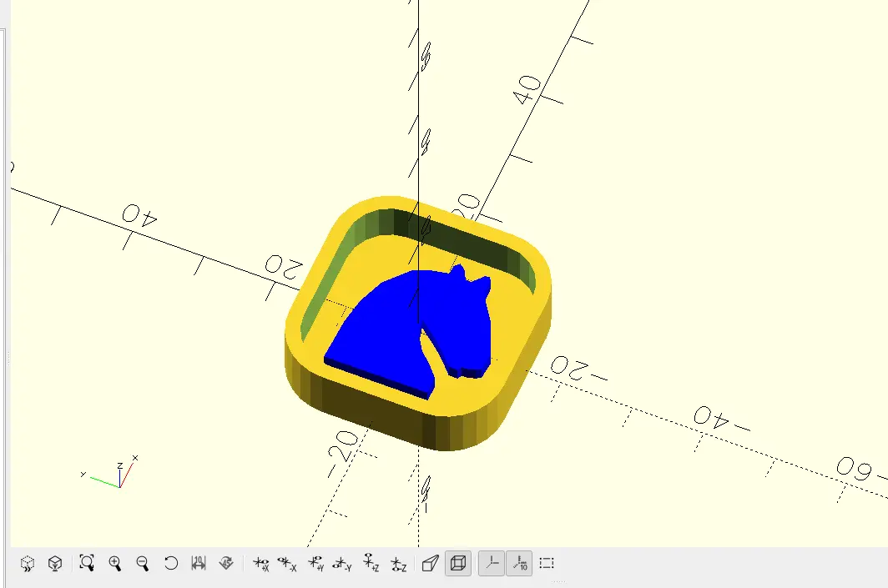888x588 pixels.
Task: Switch to the +Z view
Action: click(x=371, y=563)
